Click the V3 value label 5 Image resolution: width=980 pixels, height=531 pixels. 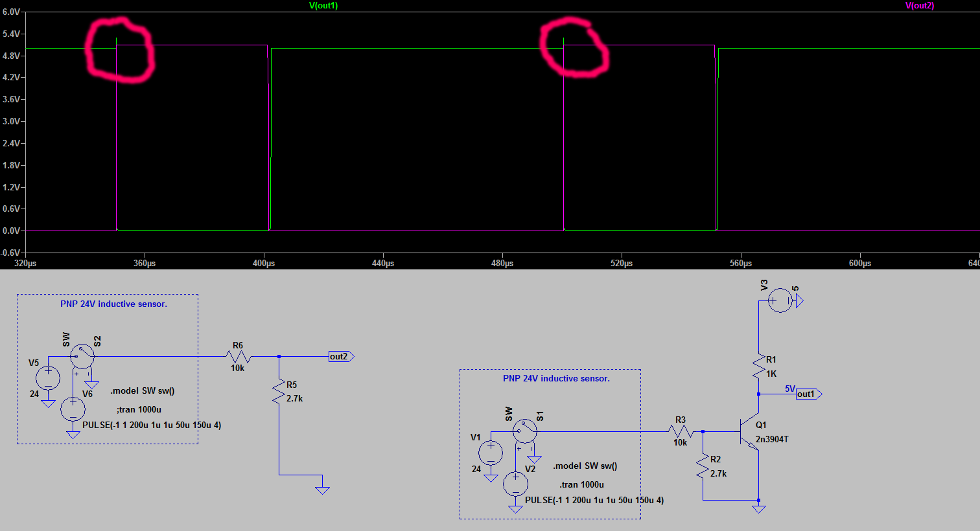[796, 288]
